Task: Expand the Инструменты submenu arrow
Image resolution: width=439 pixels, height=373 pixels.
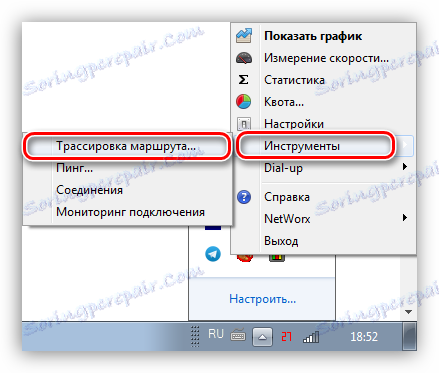Action: [x=405, y=145]
